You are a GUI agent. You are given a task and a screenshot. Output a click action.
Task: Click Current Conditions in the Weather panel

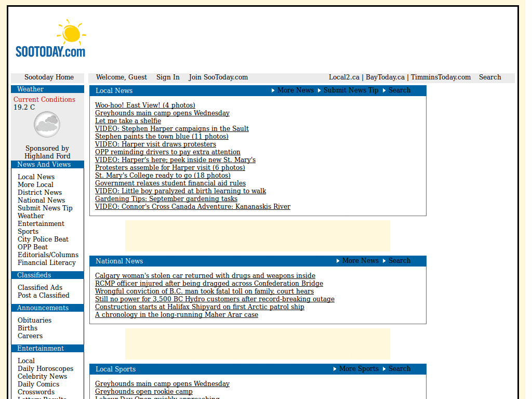[x=45, y=99]
